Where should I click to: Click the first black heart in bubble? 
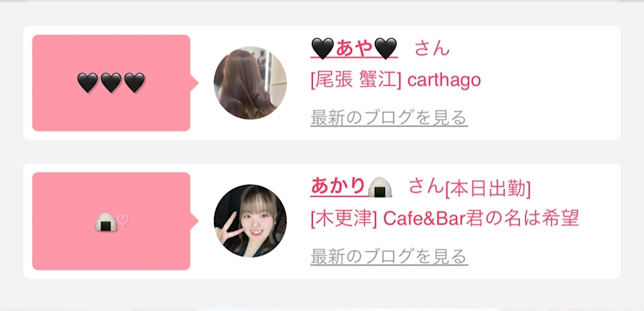pyautogui.click(x=87, y=83)
